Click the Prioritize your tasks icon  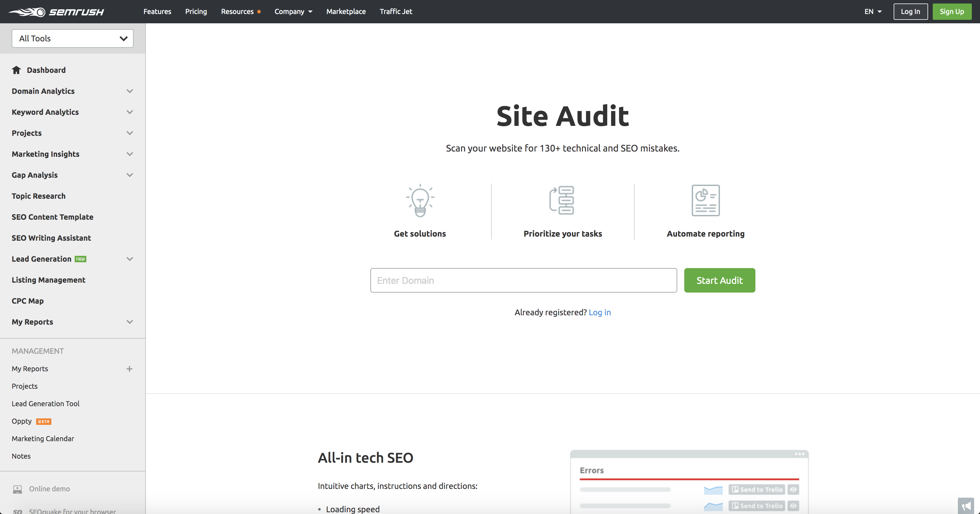coord(563,201)
